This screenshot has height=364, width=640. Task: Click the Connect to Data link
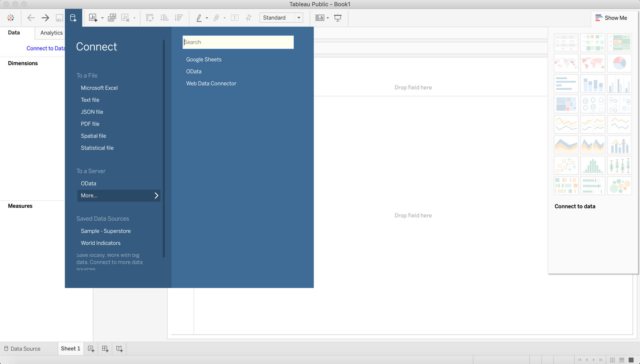46,48
